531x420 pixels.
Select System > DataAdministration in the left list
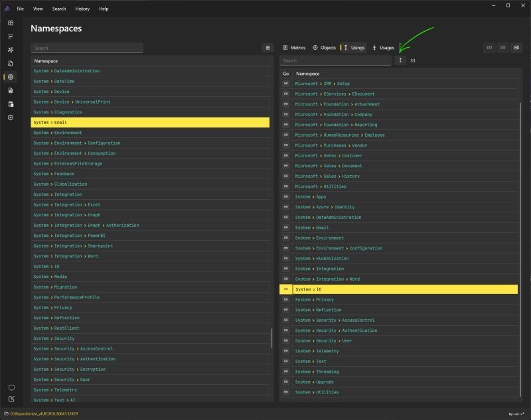tap(150, 71)
